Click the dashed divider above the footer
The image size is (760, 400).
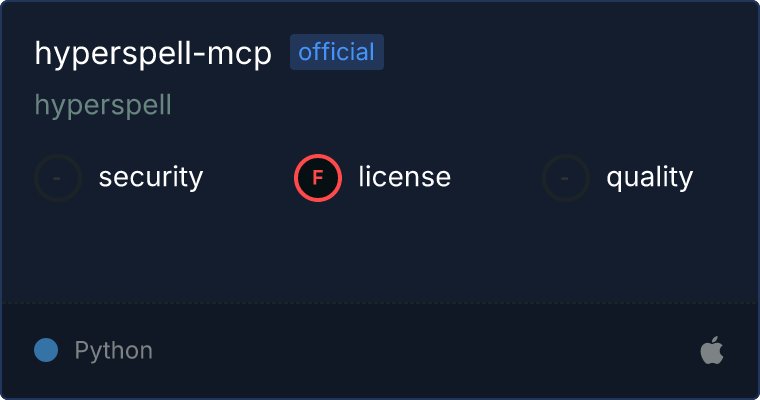pyautogui.click(x=380, y=303)
